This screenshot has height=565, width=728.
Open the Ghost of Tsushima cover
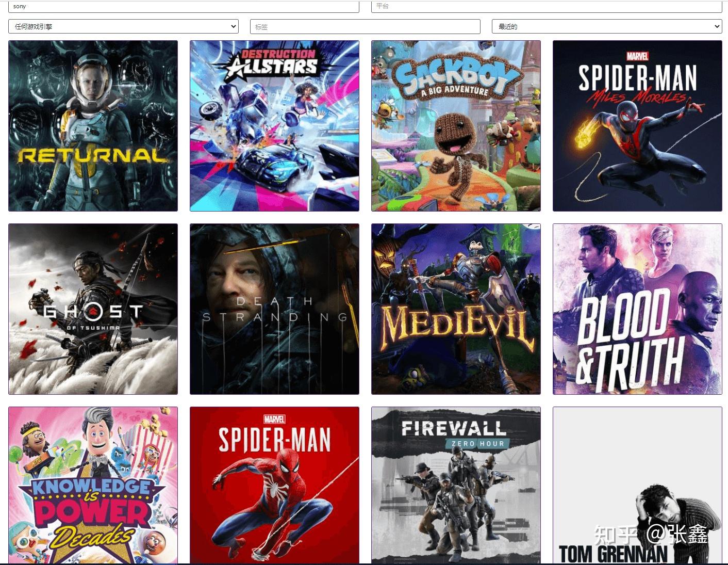(x=93, y=309)
